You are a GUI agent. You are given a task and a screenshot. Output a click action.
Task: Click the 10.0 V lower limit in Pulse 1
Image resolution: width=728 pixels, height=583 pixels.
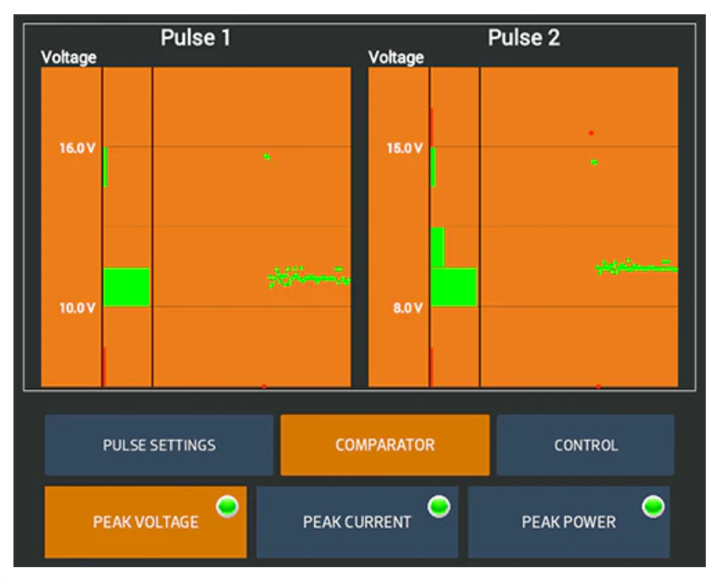coord(78,308)
